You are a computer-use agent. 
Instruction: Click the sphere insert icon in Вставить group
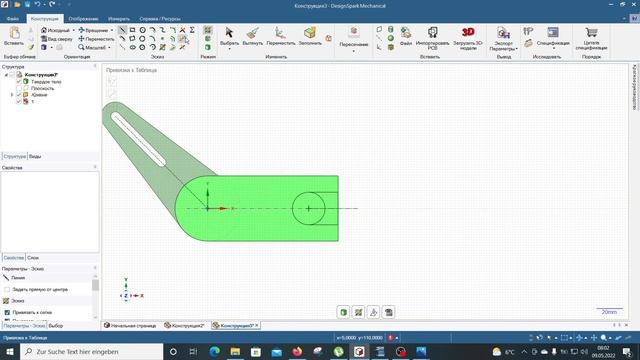391,38
